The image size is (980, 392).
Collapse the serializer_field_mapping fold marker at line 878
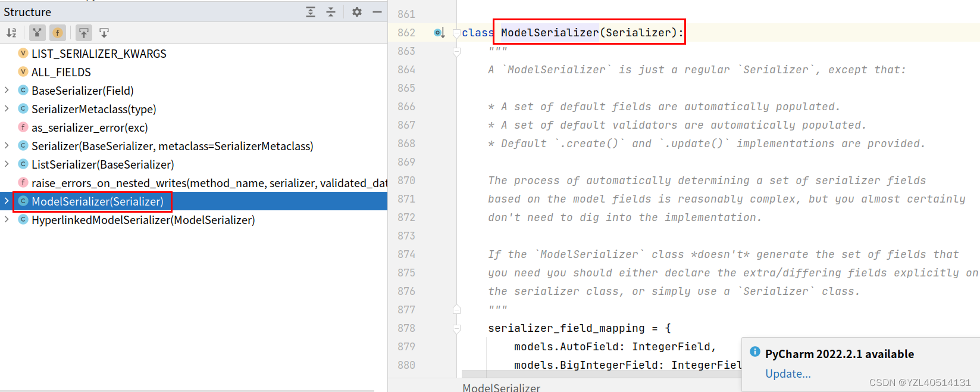click(456, 328)
